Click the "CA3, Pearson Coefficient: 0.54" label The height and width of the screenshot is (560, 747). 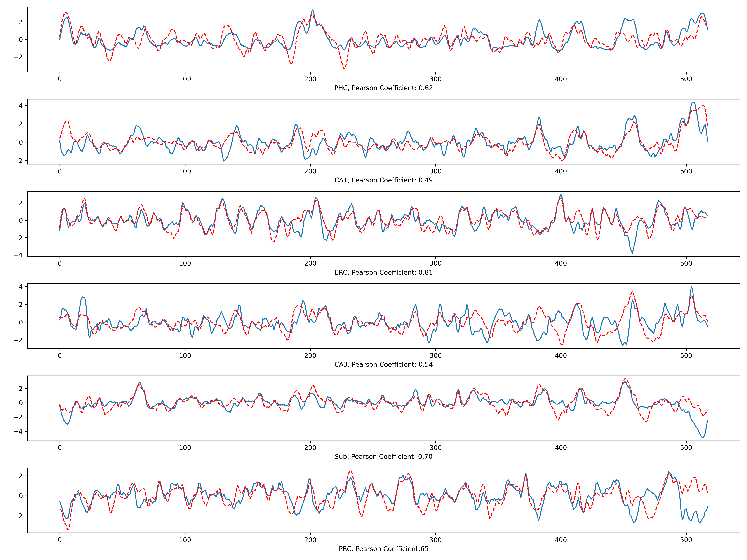pos(383,365)
